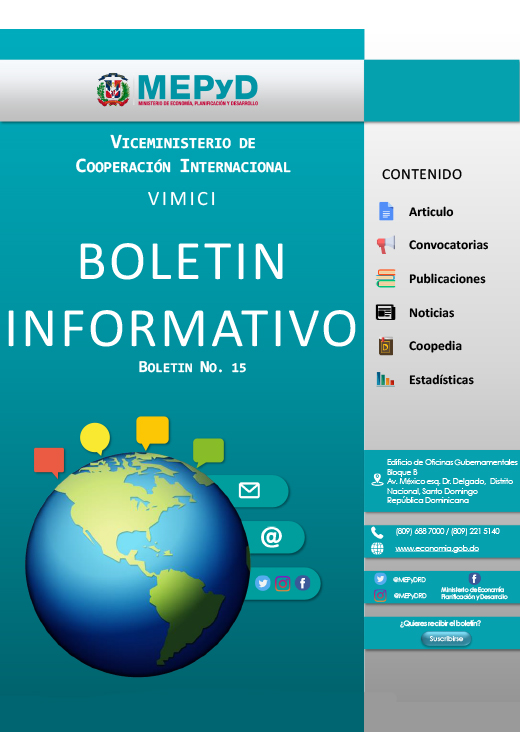Click the Boletin No. 15 text
The width and height of the screenshot is (520, 732).
coord(192,367)
